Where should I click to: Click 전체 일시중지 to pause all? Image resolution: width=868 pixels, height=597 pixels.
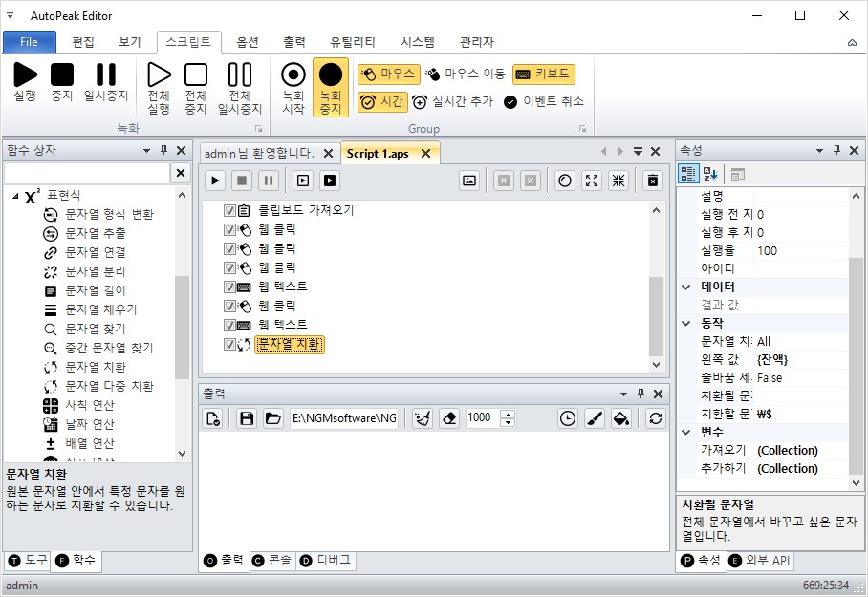point(240,89)
